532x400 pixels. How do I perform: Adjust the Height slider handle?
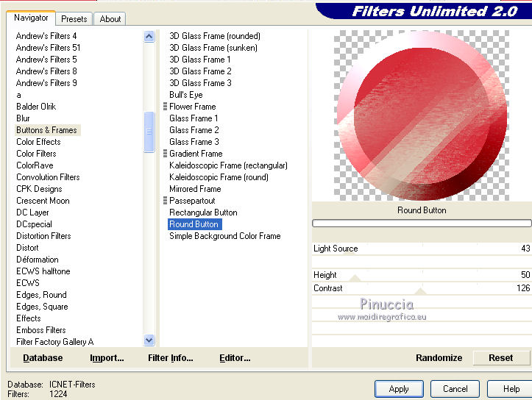pos(355,278)
